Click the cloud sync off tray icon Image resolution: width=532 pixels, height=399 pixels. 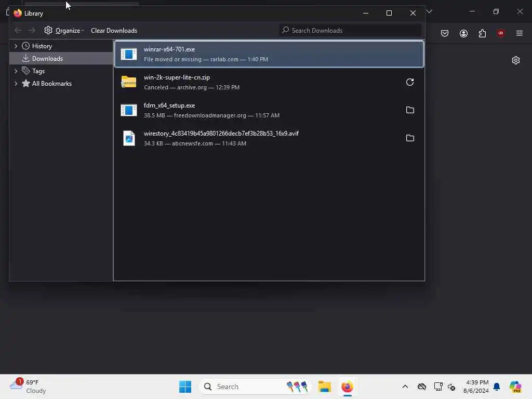[x=422, y=387]
